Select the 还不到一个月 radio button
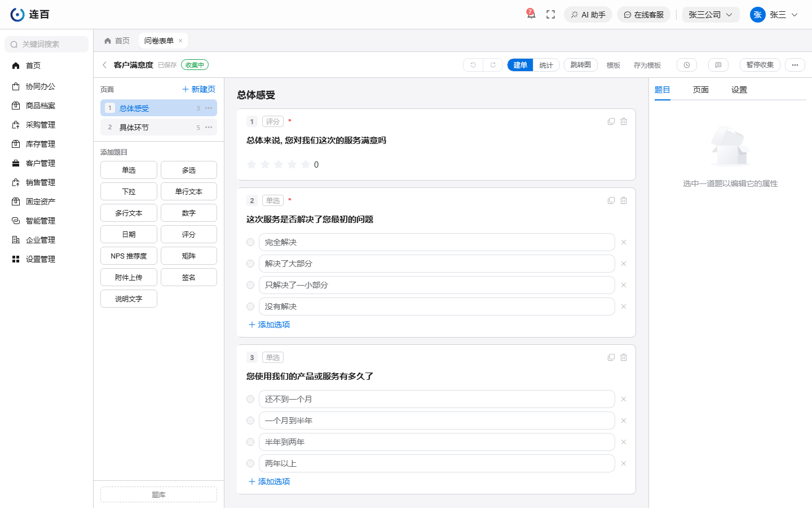 pos(250,399)
